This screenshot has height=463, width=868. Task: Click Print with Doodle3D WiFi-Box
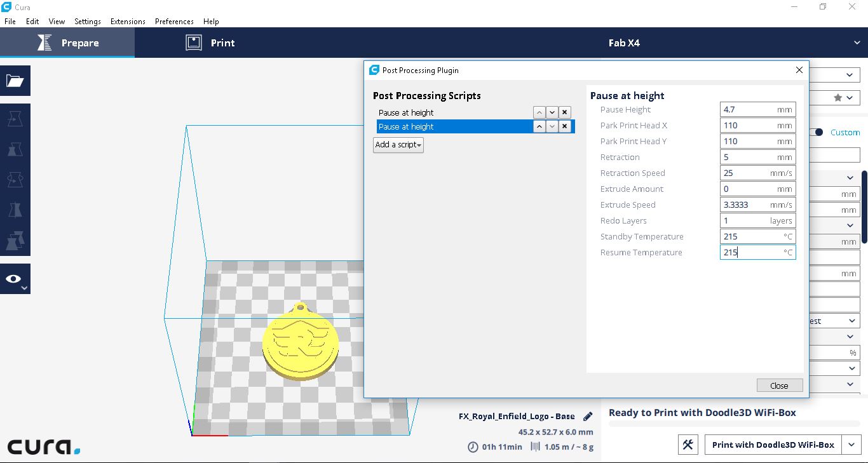coord(773,445)
